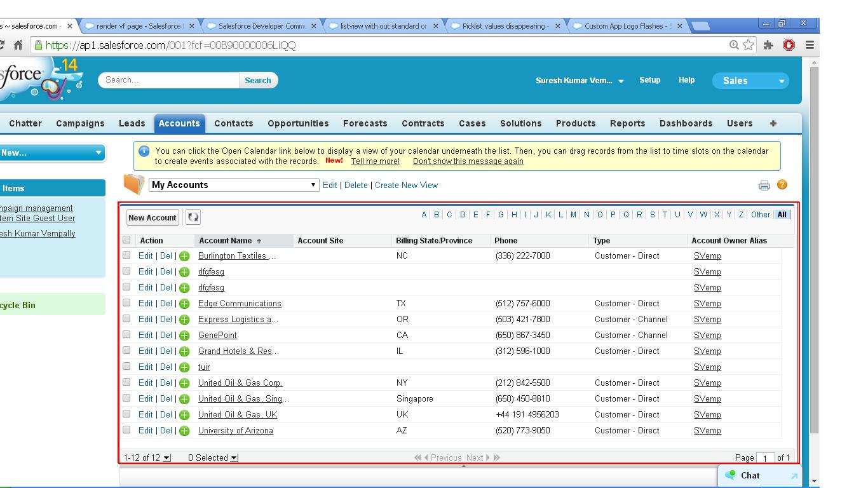Click green plus icon in Edge Communications row
Viewport: 868px width, 488px height.
(x=184, y=304)
